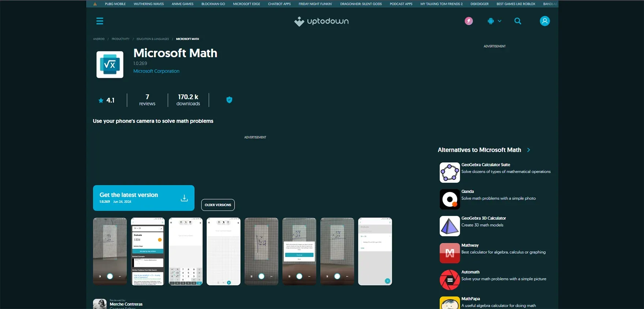Click the OLDER VERSIONS button
The image size is (644, 309).
coord(218,205)
